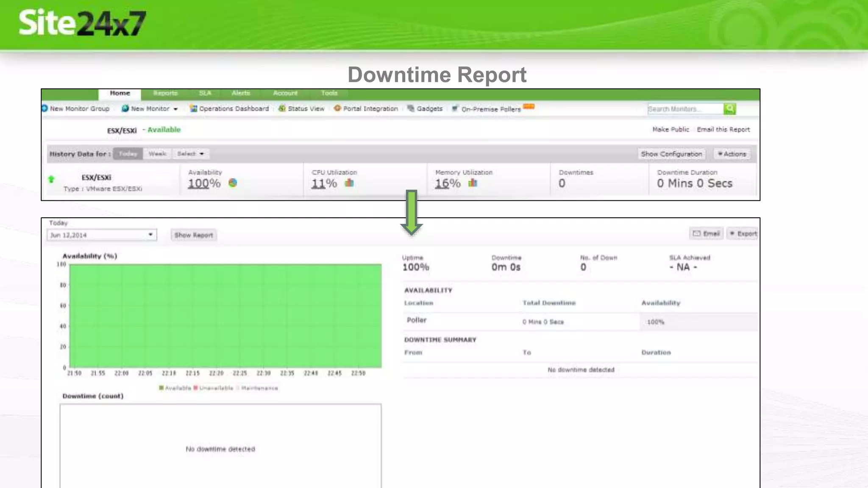Go to the Alerts tab
868x488 pixels.
click(241, 93)
